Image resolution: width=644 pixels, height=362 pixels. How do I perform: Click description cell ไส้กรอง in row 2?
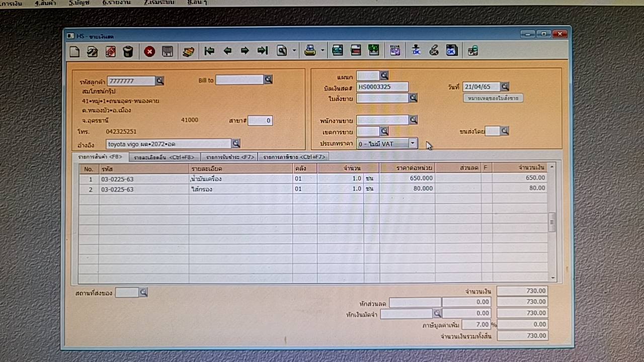pyautogui.click(x=241, y=189)
